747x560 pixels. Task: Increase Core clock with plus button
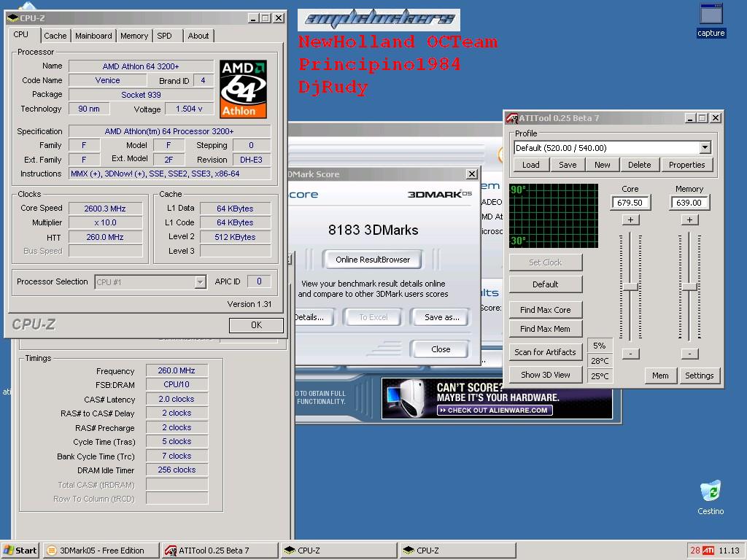point(631,220)
